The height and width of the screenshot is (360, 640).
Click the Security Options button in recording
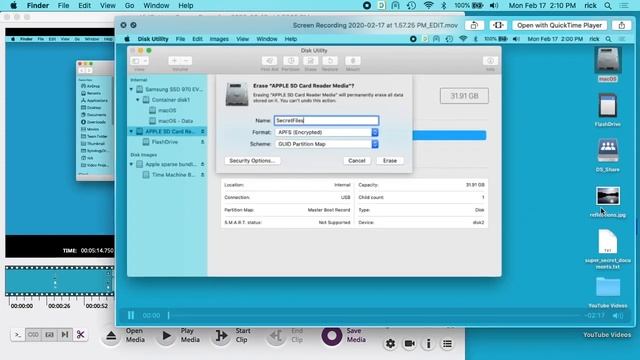point(252,161)
